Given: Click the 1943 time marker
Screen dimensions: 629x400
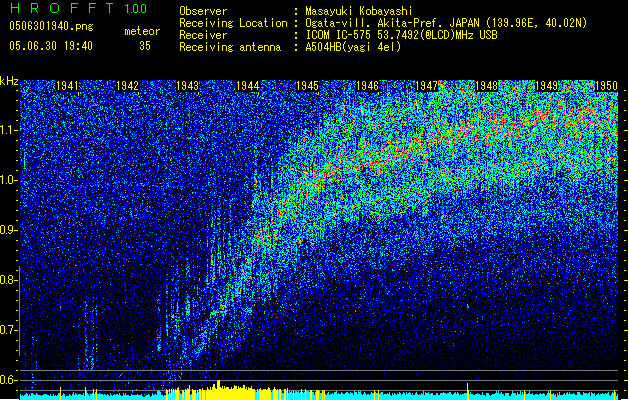Looking at the screenshot, I should (x=187, y=86).
